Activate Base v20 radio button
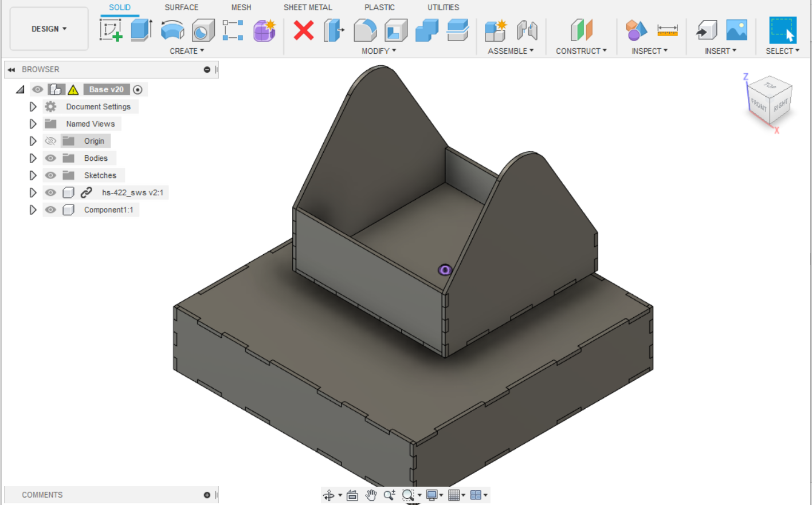Image resolution: width=812 pixels, height=505 pixels. click(138, 89)
